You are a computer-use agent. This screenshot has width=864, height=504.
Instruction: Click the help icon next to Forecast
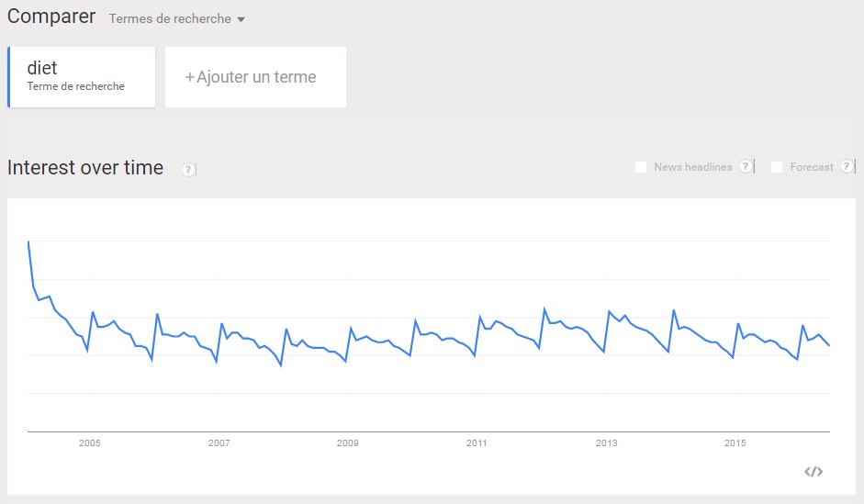[x=847, y=166]
